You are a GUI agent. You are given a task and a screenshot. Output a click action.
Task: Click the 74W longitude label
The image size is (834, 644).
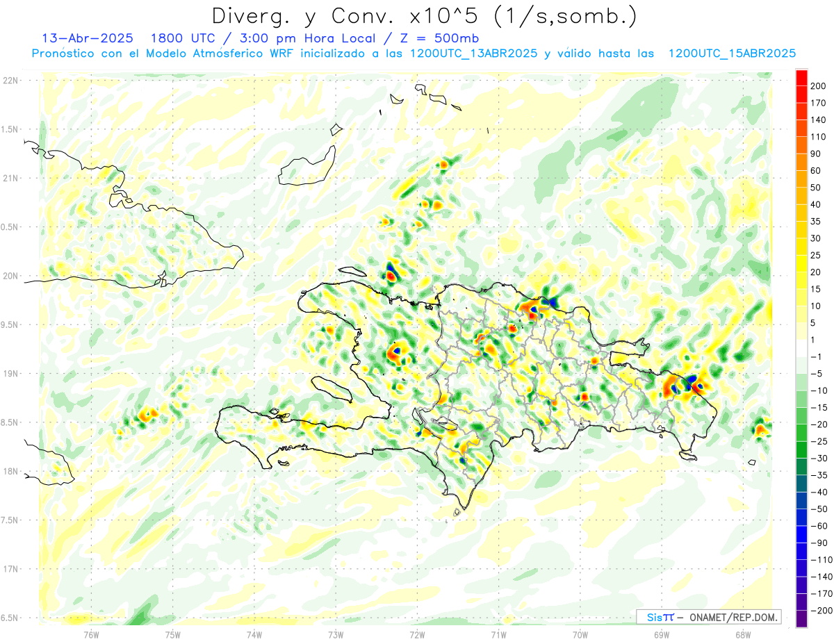click(254, 634)
